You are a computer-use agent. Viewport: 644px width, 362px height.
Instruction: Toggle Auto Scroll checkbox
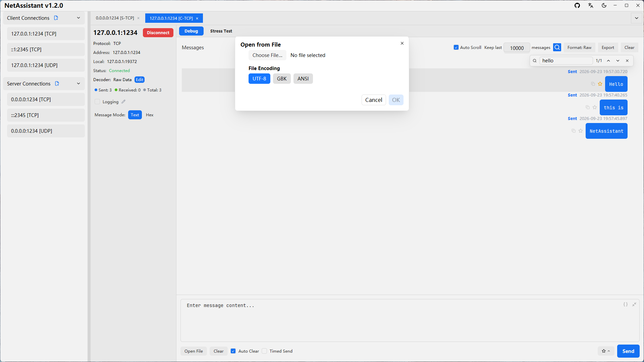[x=456, y=48]
